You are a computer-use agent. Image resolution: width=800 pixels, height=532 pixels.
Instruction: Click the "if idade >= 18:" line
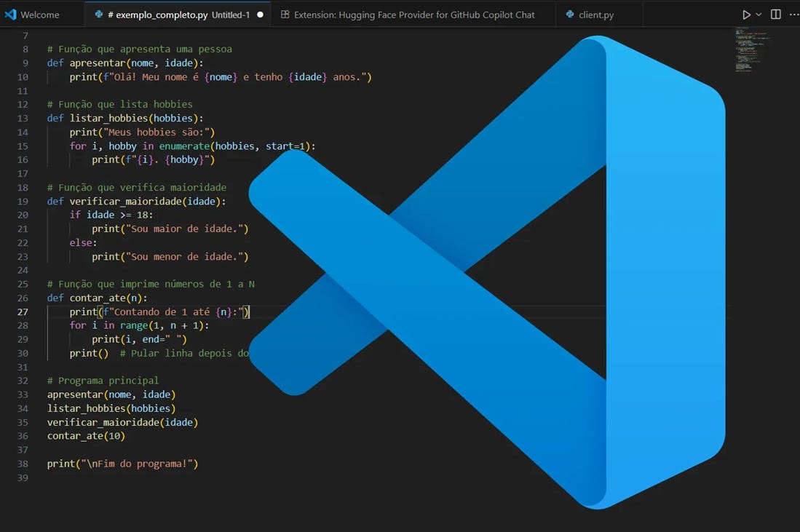[111, 215]
